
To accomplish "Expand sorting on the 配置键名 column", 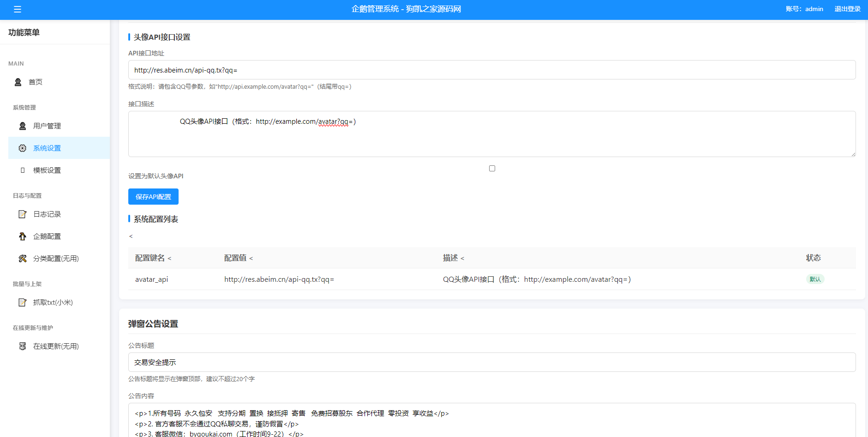I will coord(170,258).
